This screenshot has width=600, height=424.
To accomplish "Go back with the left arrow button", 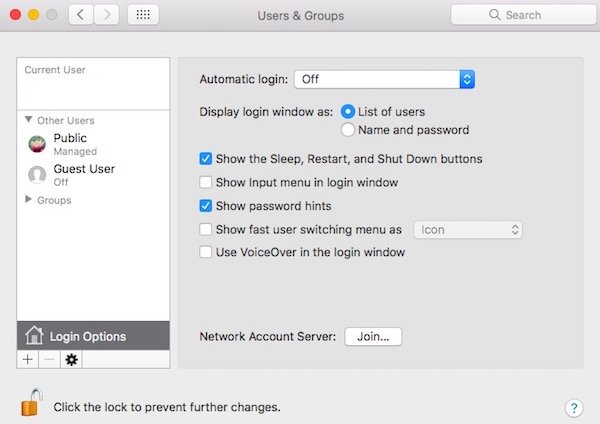I will click(82, 15).
